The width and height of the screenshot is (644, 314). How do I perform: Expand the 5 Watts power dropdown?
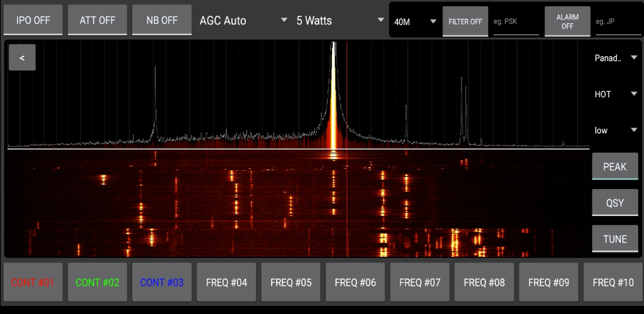point(340,21)
